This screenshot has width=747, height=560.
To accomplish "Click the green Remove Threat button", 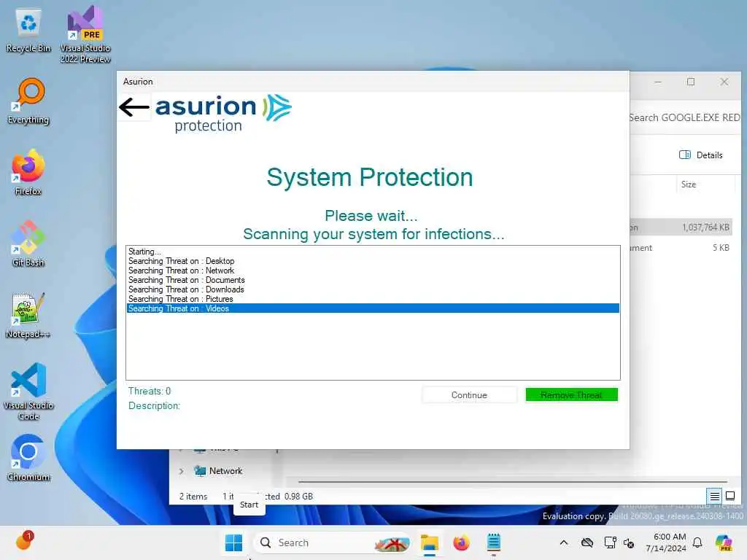I will [x=571, y=395].
